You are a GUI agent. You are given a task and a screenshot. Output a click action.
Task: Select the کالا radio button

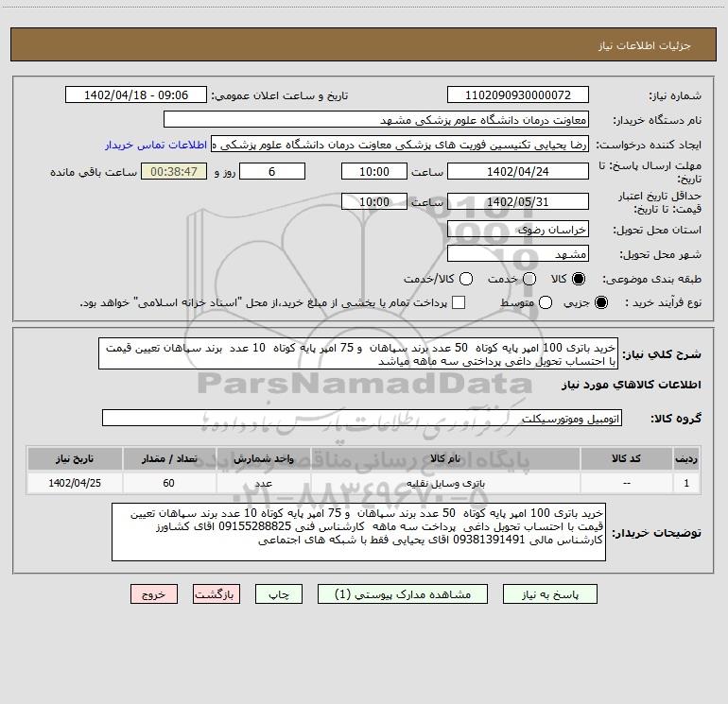[x=579, y=279]
